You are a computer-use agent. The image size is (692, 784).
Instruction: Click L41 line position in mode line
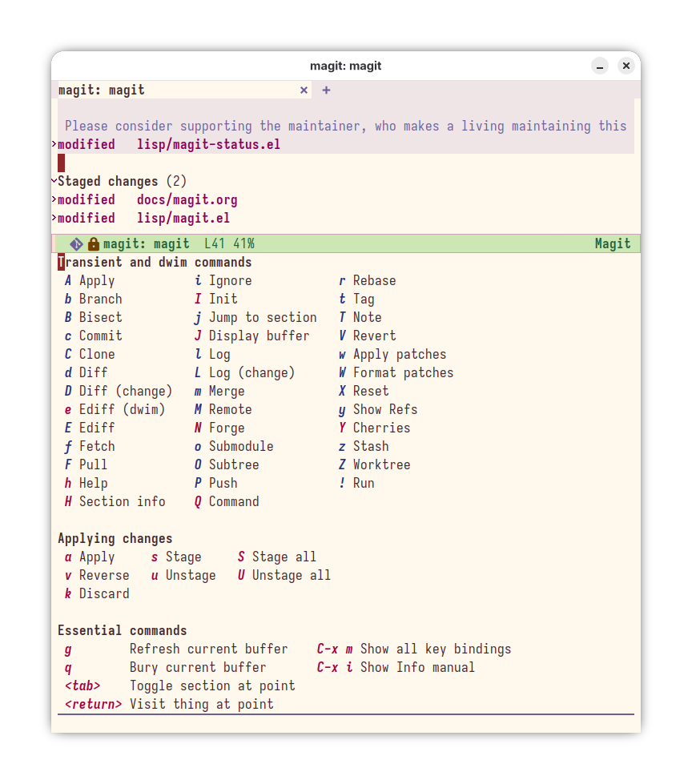(215, 244)
